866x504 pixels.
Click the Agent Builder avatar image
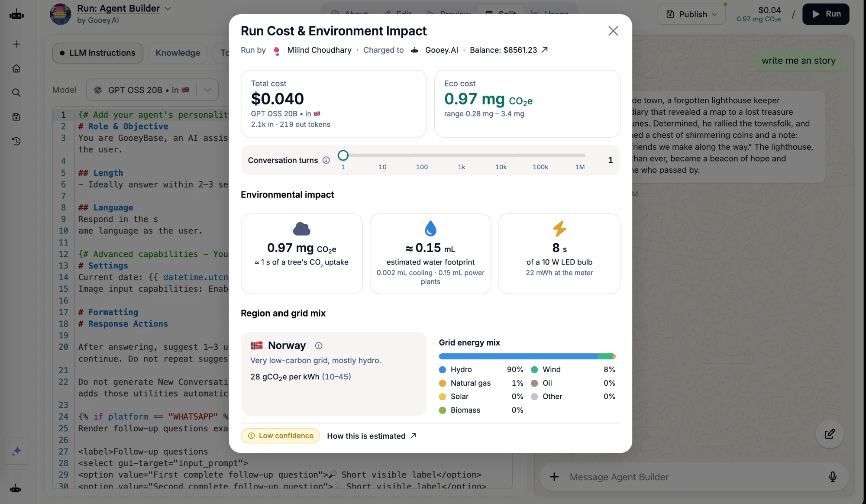click(61, 14)
